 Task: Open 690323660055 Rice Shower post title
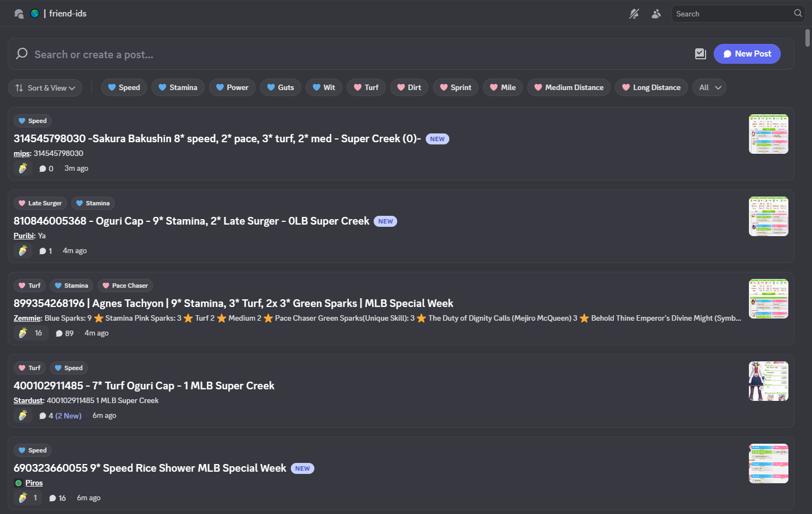[x=150, y=468]
